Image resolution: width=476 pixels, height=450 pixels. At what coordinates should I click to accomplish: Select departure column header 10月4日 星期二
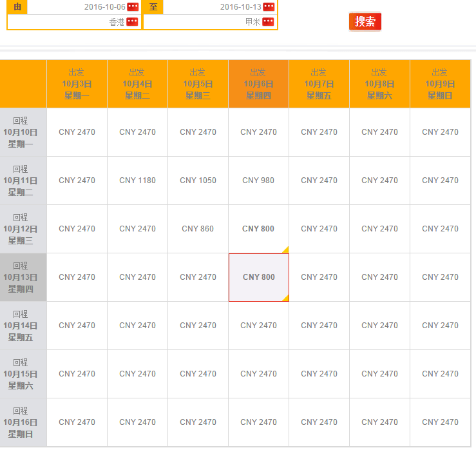[137, 84]
